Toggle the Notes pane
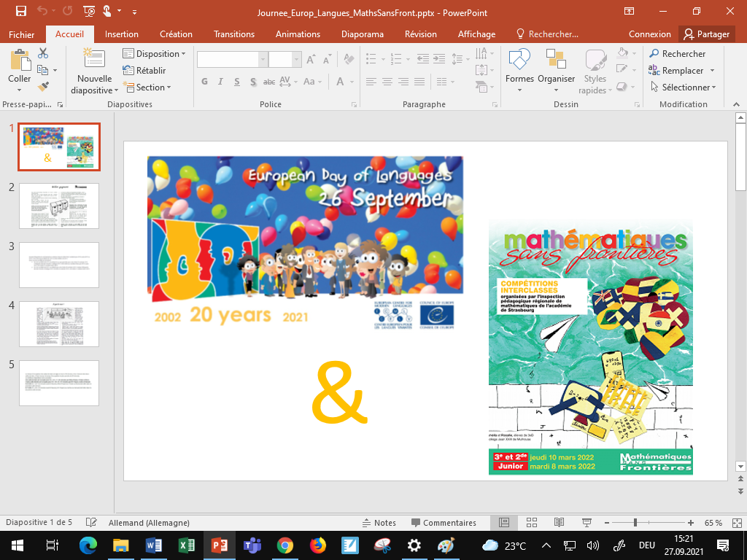The height and width of the screenshot is (560, 747). click(379, 523)
